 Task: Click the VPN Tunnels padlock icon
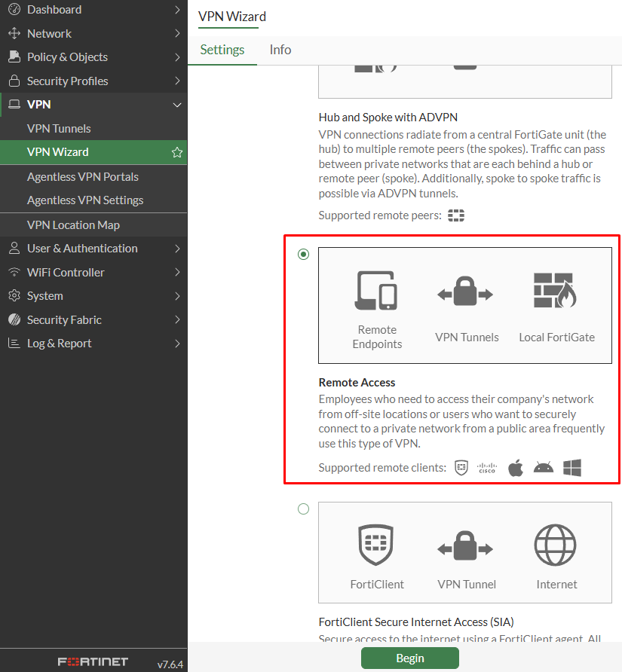coord(466,294)
